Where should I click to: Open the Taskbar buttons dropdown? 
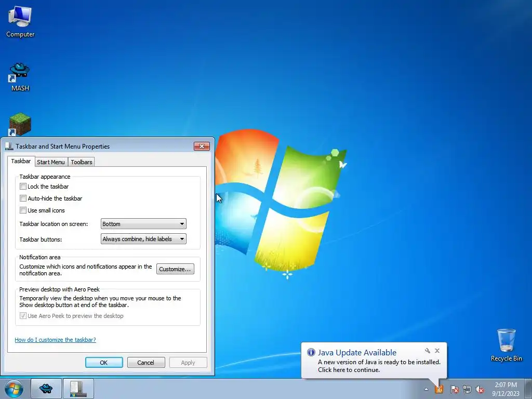(143, 239)
